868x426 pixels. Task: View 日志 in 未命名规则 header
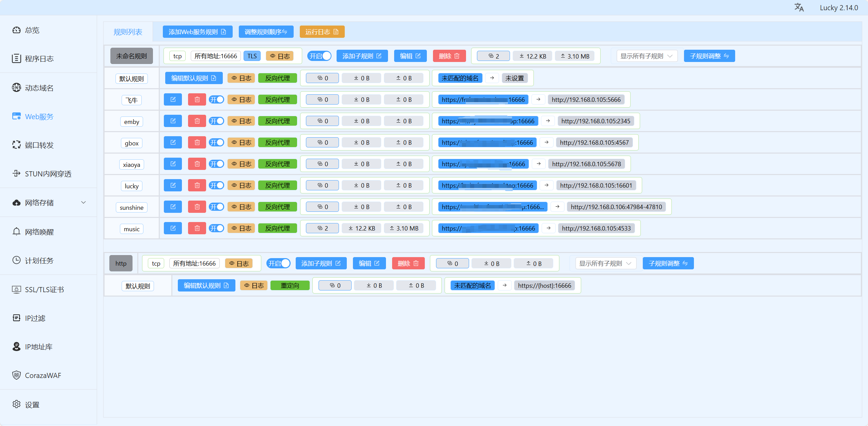(x=280, y=56)
